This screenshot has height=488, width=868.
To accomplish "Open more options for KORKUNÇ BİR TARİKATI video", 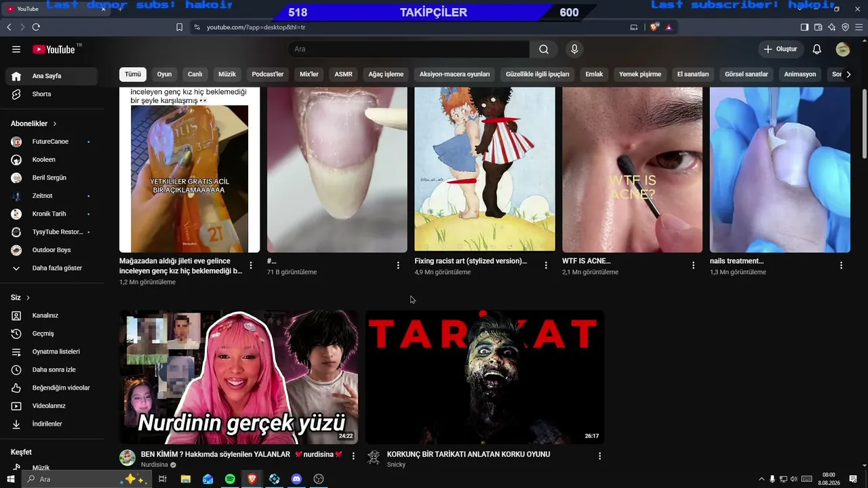I will (599, 456).
